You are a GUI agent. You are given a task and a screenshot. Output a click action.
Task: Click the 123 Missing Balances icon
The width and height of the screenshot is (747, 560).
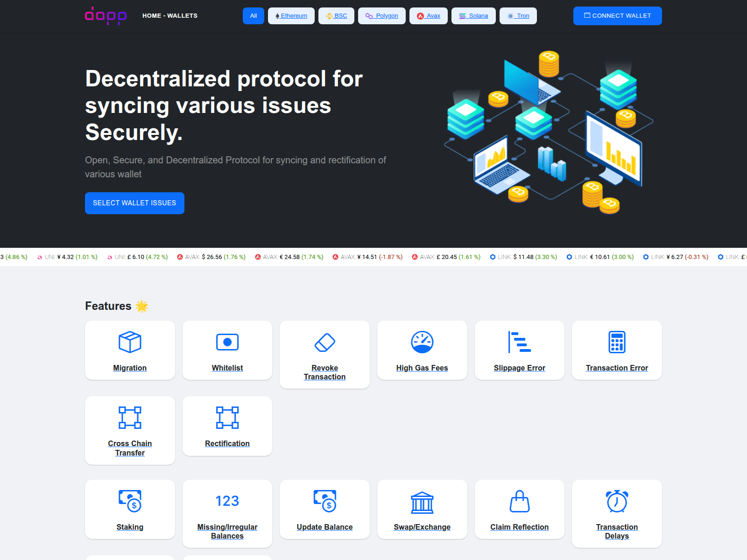point(227,501)
